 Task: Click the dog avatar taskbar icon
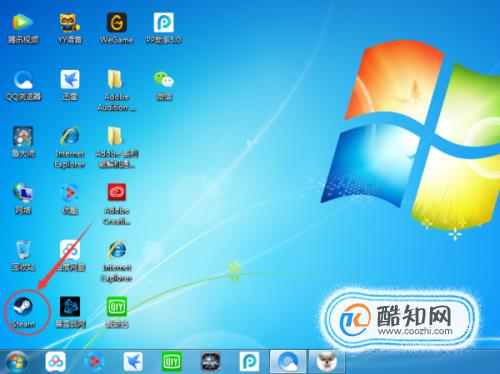tap(327, 362)
